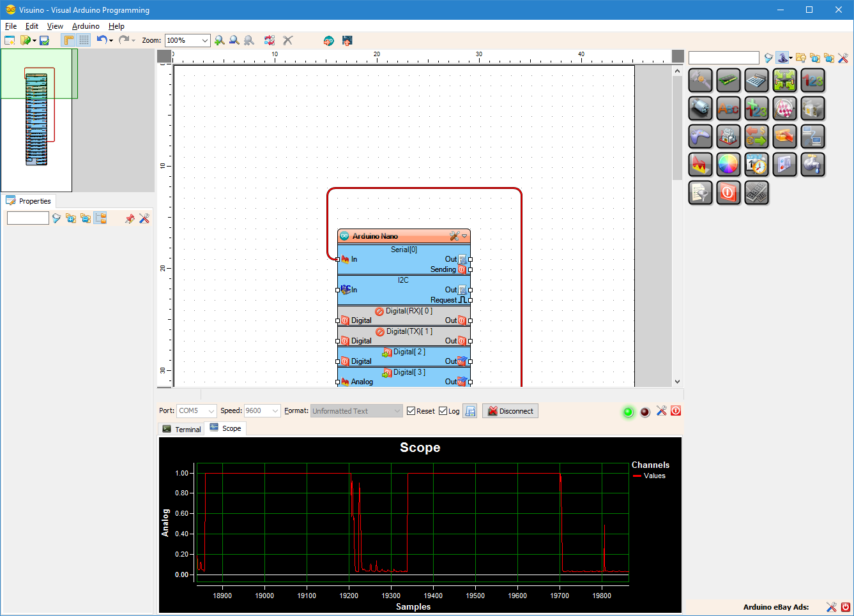Open the Measurement category with calipers icon
The image size is (854, 616).
(x=700, y=80)
